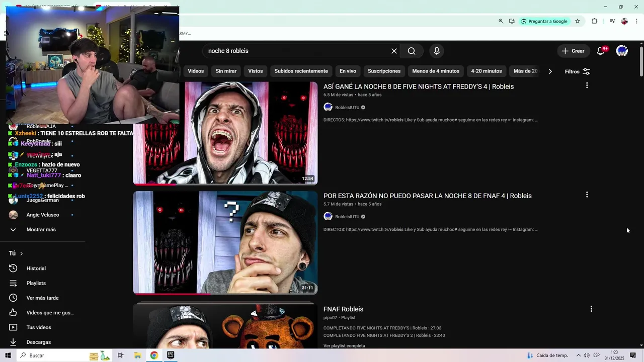Open options for POR ESTA RAZÓN video
Image resolution: width=644 pixels, height=362 pixels.
tap(587, 195)
